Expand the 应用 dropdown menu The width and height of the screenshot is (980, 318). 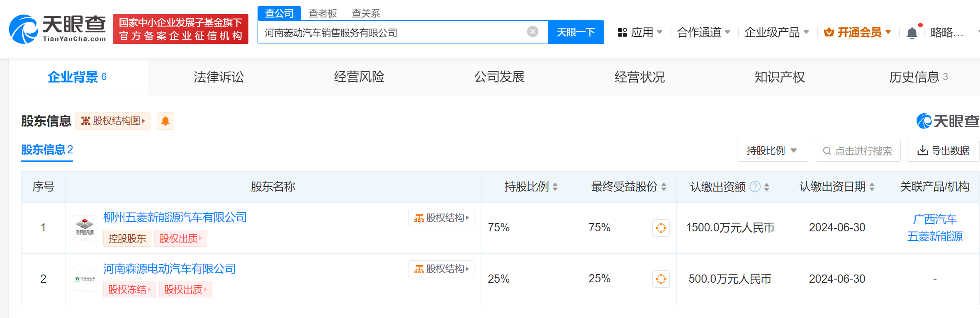pyautogui.click(x=640, y=32)
